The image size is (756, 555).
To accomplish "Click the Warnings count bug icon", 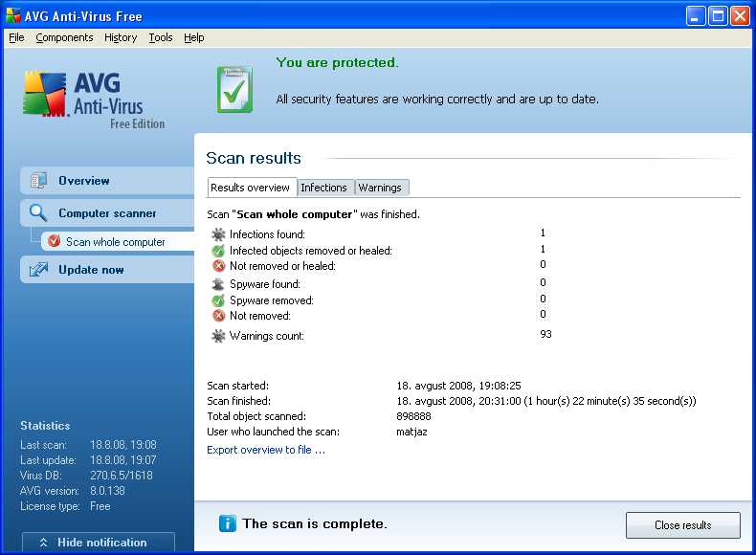I will pyautogui.click(x=218, y=336).
